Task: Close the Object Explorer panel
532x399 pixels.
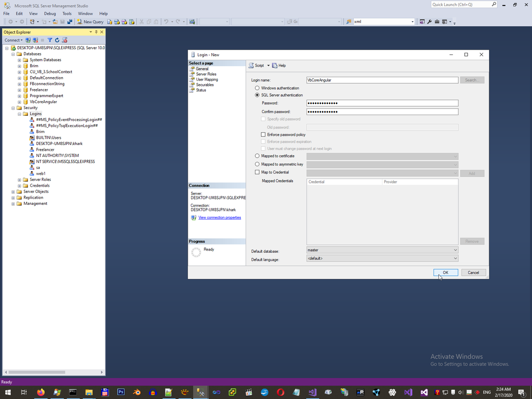Action: tap(102, 32)
